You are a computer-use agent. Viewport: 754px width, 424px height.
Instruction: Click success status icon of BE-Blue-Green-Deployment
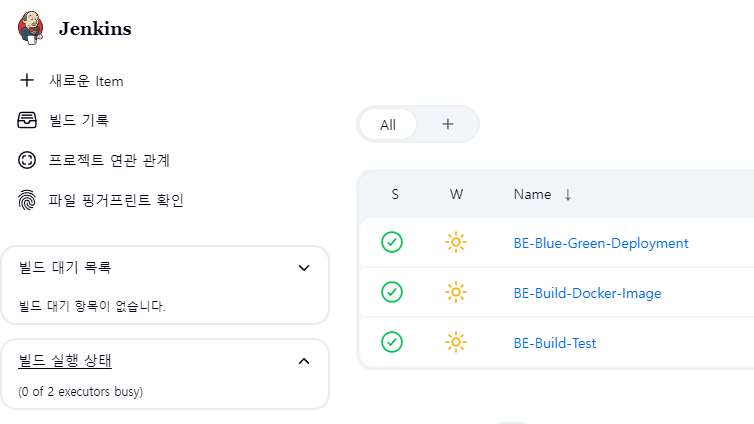[392, 242]
